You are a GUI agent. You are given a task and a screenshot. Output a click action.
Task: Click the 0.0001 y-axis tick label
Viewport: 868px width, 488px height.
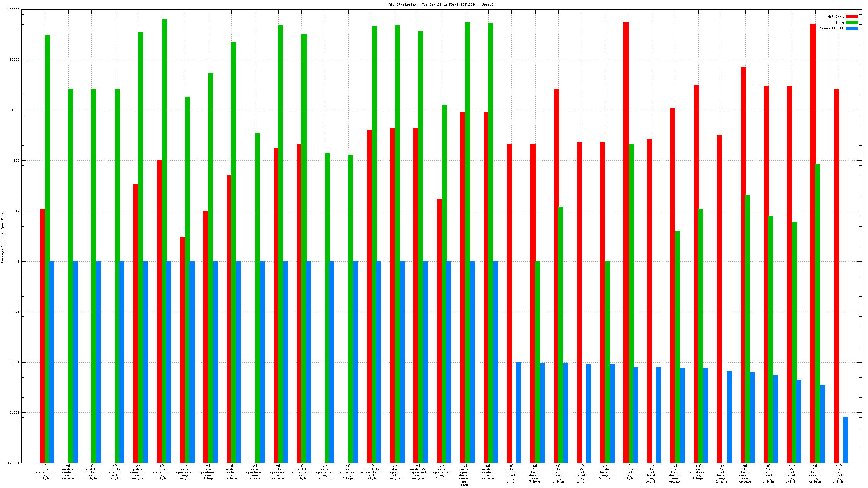coord(14,463)
